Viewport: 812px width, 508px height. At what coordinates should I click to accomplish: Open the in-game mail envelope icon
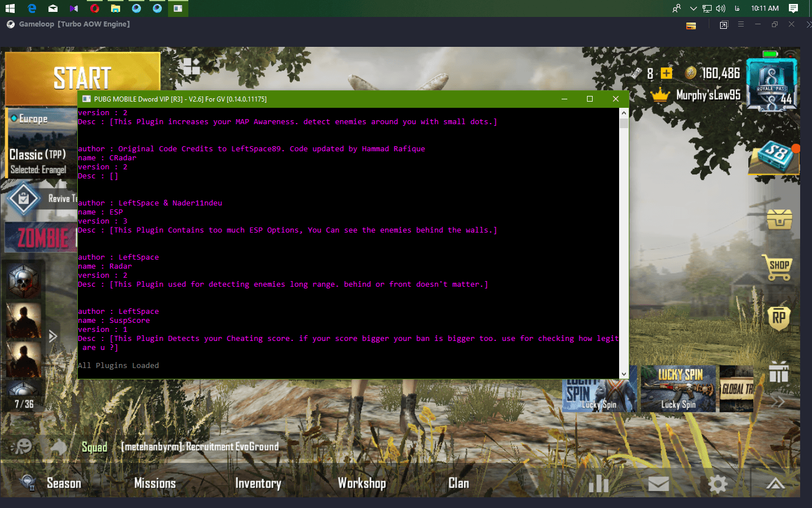(x=659, y=484)
